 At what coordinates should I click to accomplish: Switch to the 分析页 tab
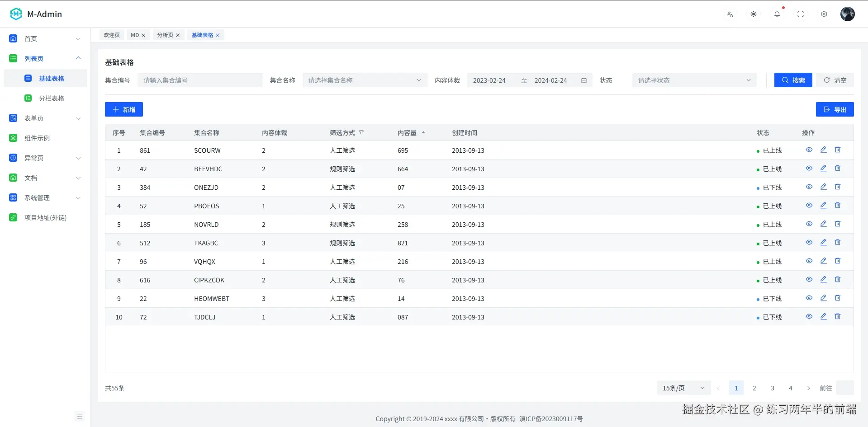click(165, 35)
